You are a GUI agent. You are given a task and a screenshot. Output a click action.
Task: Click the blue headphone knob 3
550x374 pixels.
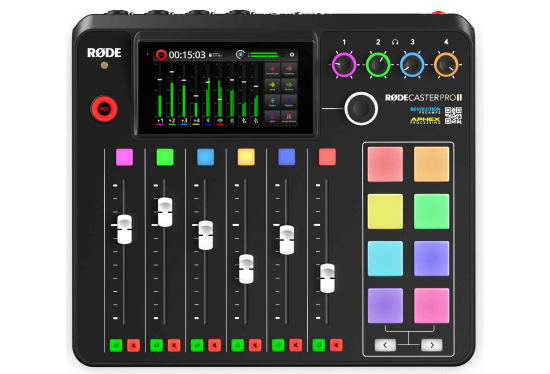pos(412,65)
